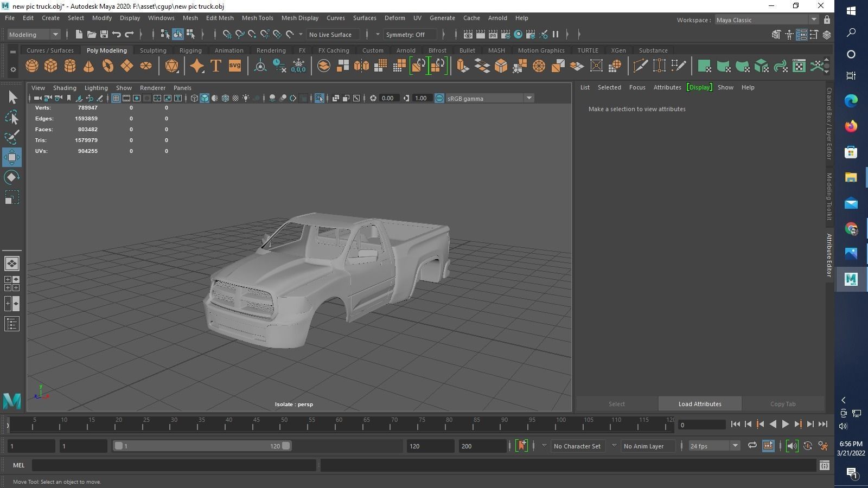The width and height of the screenshot is (868, 488).
Task: Choose the Select tool arrow
Action: (x=12, y=97)
